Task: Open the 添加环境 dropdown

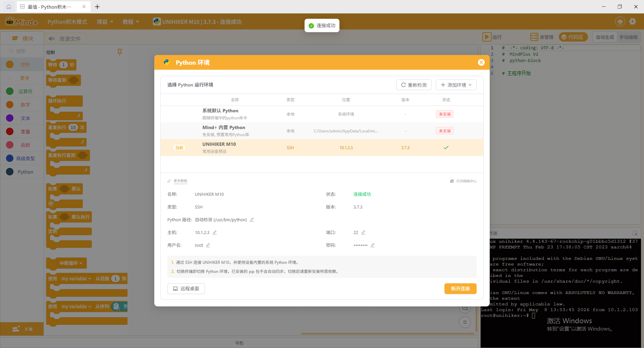Action: coord(456,85)
